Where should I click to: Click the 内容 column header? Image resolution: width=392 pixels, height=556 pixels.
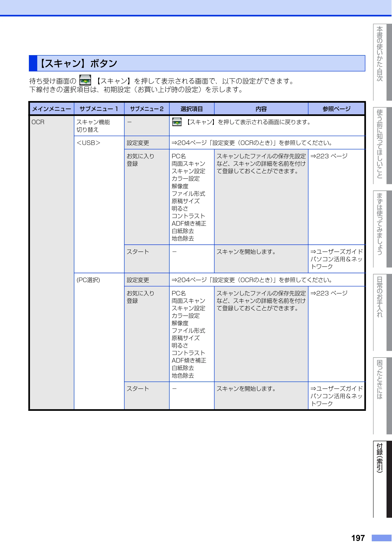[261, 109]
